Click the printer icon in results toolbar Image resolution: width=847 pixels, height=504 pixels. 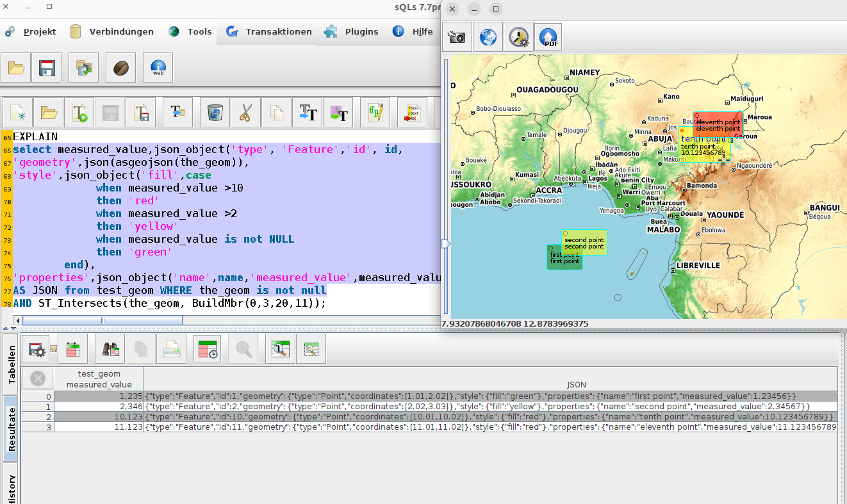click(x=172, y=349)
